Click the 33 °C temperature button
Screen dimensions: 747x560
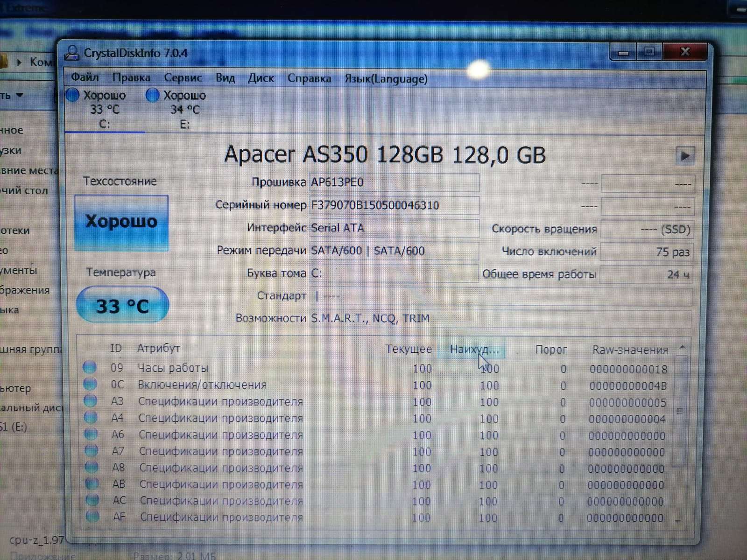click(122, 306)
